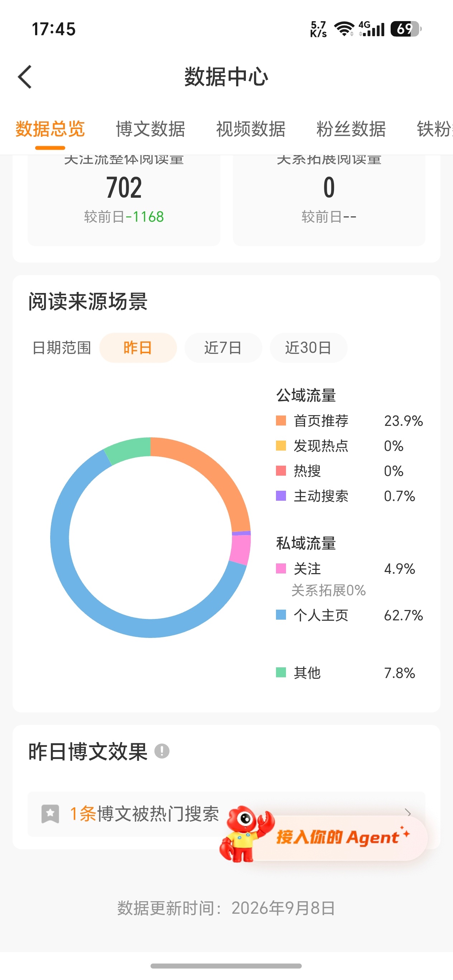
Task: Tap the orange 首页推荐 legend swatch
Action: click(x=281, y=421)
